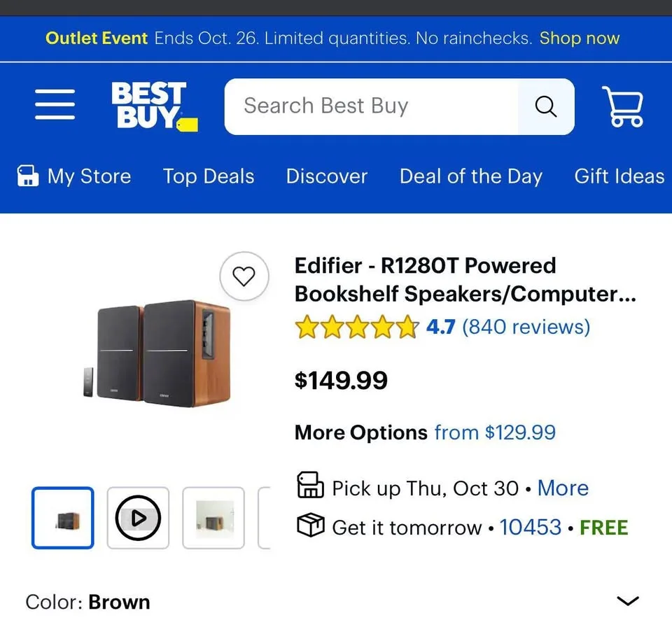Click the Best Buy logo
Viewport: 672px width, 620px height.
tap(151, 105)
